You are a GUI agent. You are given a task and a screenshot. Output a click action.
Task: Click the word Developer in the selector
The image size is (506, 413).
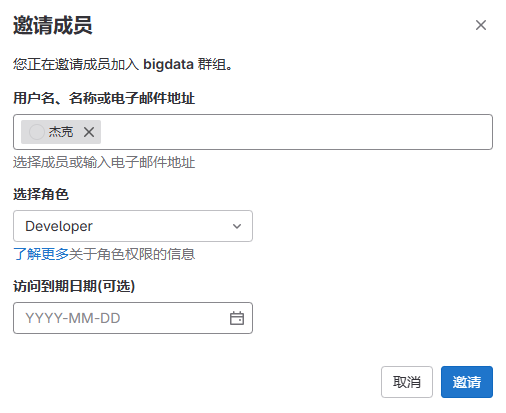(x=59, y=226)
